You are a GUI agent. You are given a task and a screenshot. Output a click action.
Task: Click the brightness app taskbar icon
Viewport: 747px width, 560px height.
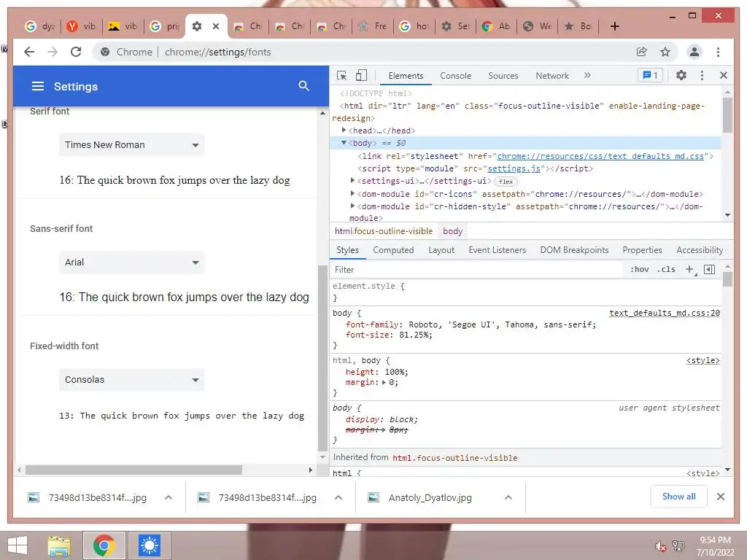click(149, 545)
